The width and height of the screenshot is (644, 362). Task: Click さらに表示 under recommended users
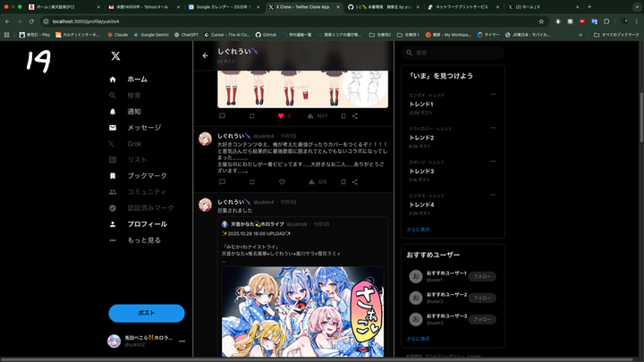(x=418, y=339)
